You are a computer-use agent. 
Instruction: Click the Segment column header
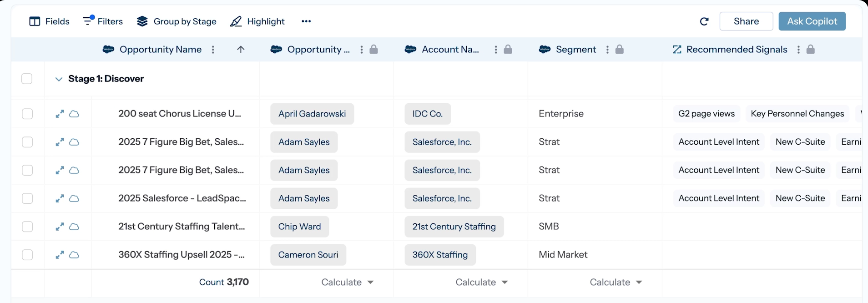575,50
